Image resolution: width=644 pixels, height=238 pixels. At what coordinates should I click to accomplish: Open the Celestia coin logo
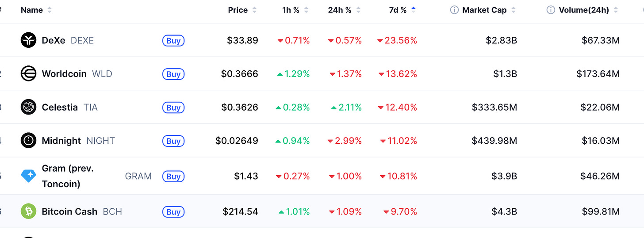point(28,107)
